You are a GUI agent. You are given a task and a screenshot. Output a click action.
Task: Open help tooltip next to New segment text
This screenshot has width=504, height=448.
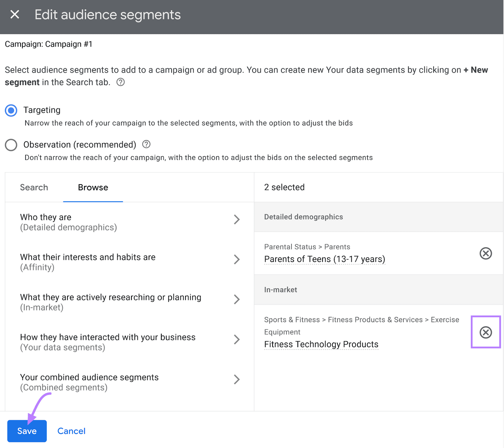(121, 82)
